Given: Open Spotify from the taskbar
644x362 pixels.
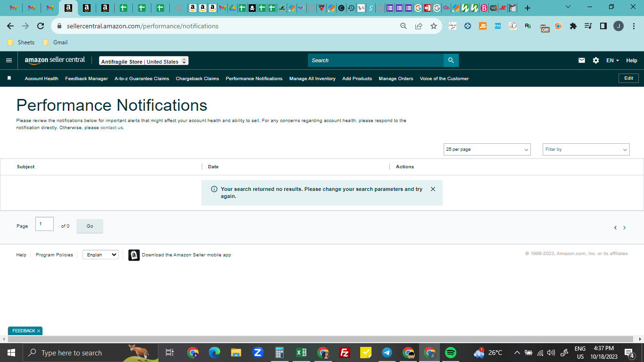Looking at the screenshot, I should [451, 353].
